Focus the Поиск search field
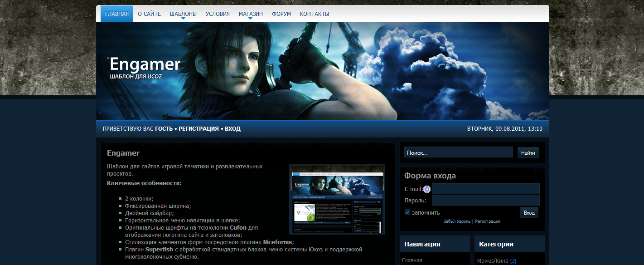 459,152
